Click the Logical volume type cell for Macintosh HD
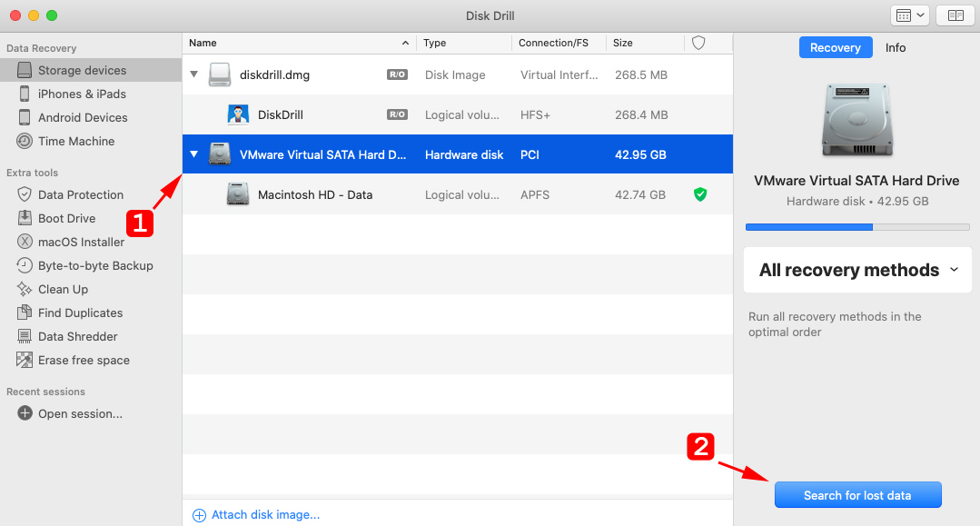 (x=462, y=194)
